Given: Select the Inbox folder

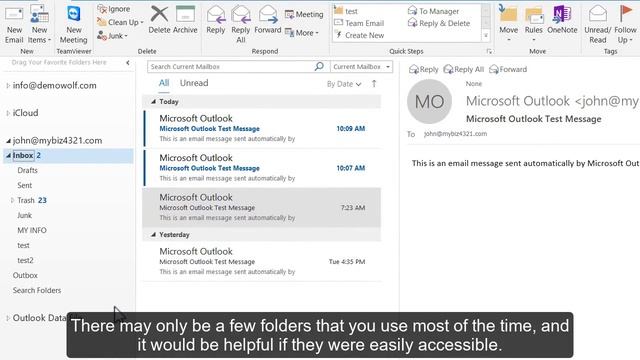Looking at the screenshot, I should coord(68,156).
